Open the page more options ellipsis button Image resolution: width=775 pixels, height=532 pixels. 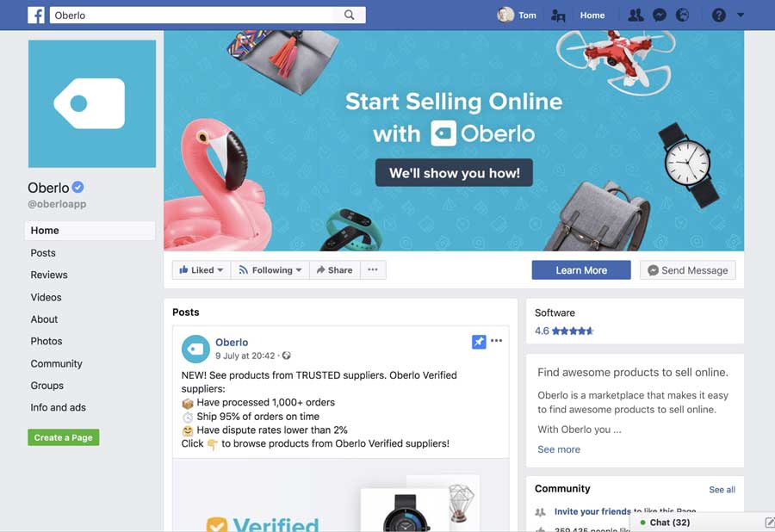pyautogui.click(x=373, y=269)
